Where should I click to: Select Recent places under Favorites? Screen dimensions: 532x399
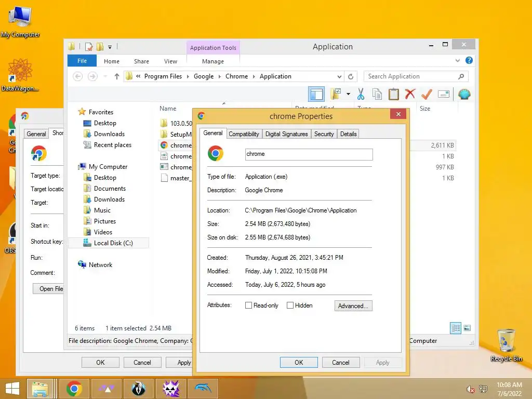tap(107, 145)
